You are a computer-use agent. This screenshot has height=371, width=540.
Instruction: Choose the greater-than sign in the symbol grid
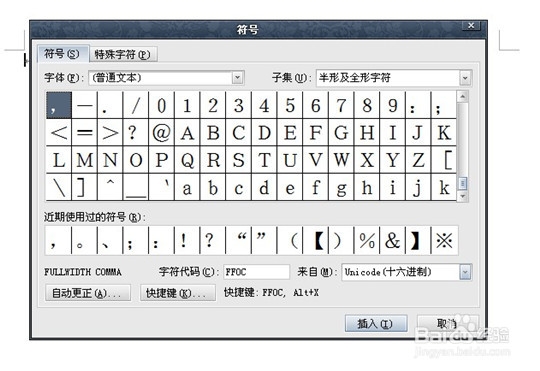110,132
